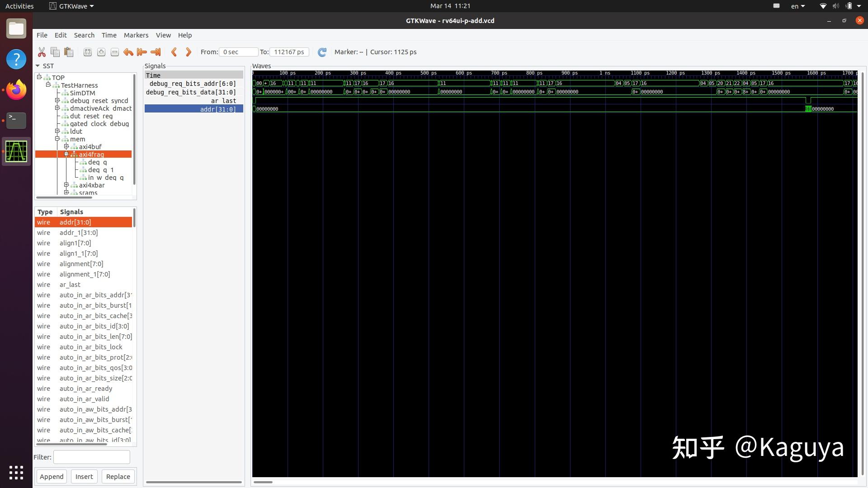Open the Markers menu
This screenshot has width=868, height=488.
coord(136,35)
